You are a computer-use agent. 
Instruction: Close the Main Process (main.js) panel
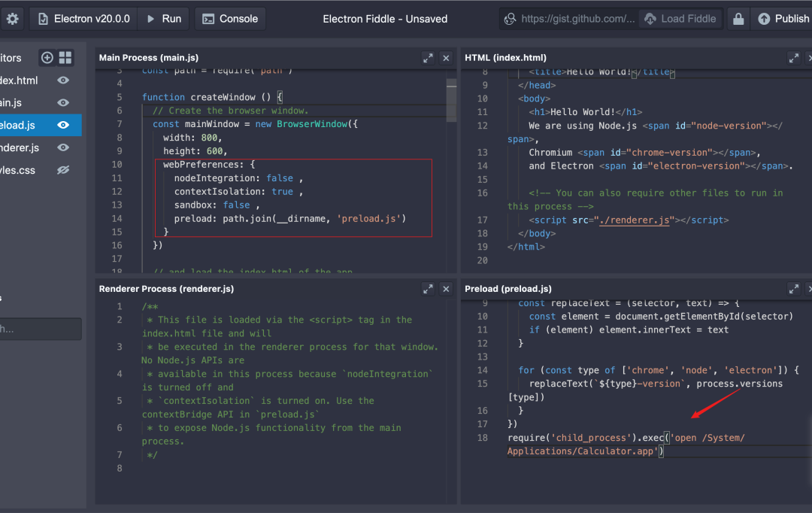(x=446, y=58)
